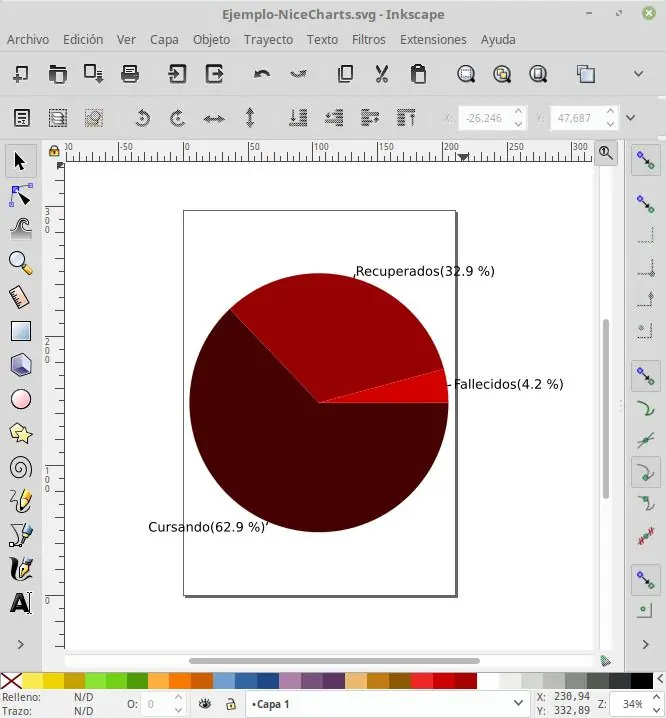Open an existing document icon

click(57, 74)
